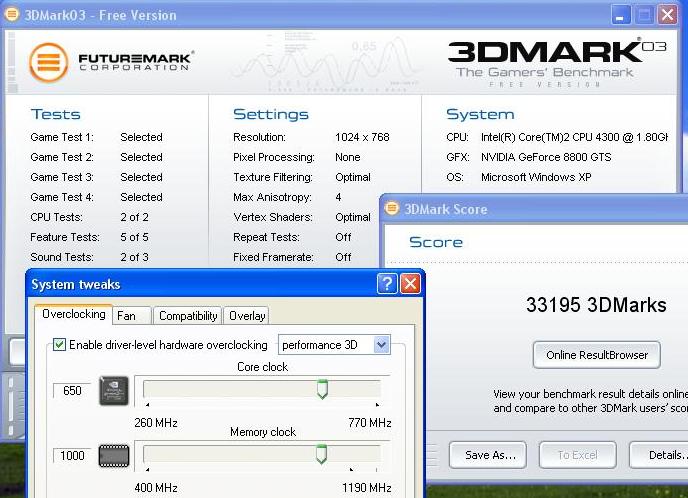This screenshot has width=688, height=498.
Task: Click the NVIDIA GeForce 8800 GTS text
Action: (546, 157)
